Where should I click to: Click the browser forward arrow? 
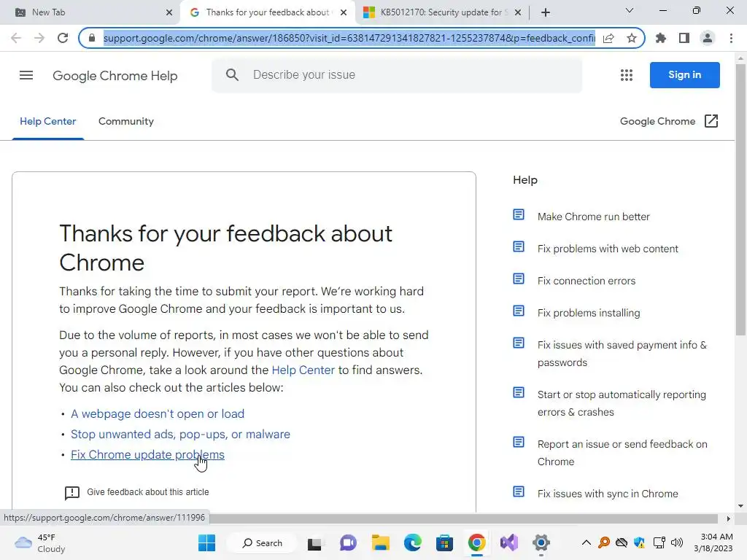point(39,38)
